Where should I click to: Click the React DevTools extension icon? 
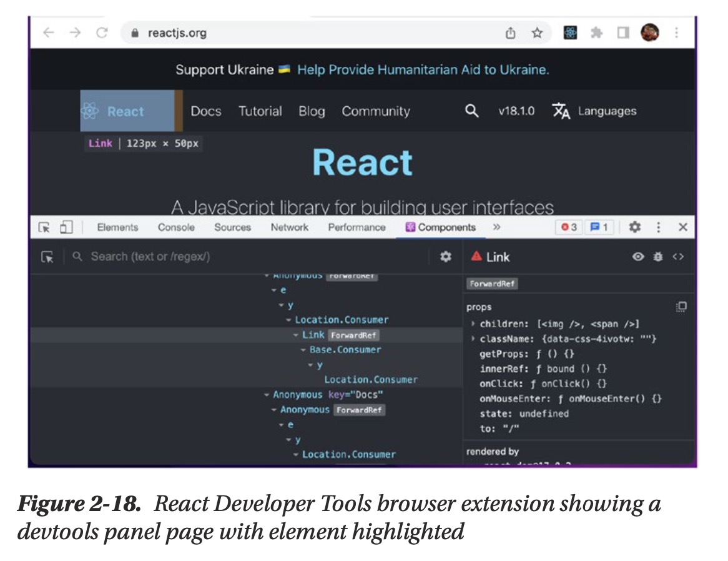click(x=570, y=33)
